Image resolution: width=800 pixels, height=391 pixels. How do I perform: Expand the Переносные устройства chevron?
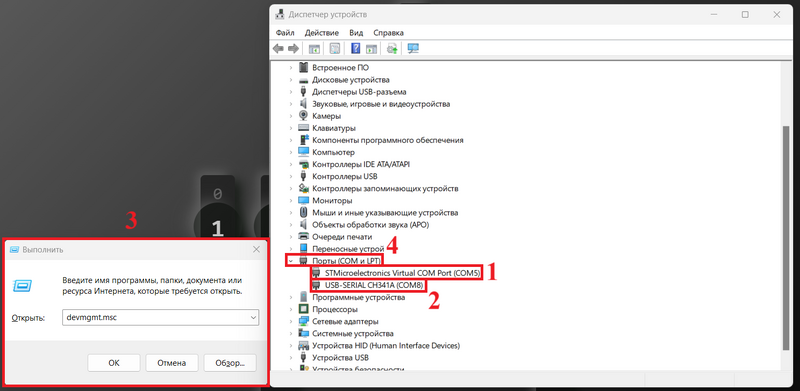coord(291,249)
